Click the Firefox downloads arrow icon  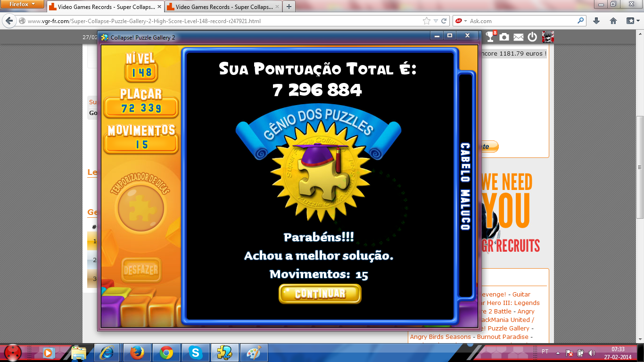pos(596,21)
